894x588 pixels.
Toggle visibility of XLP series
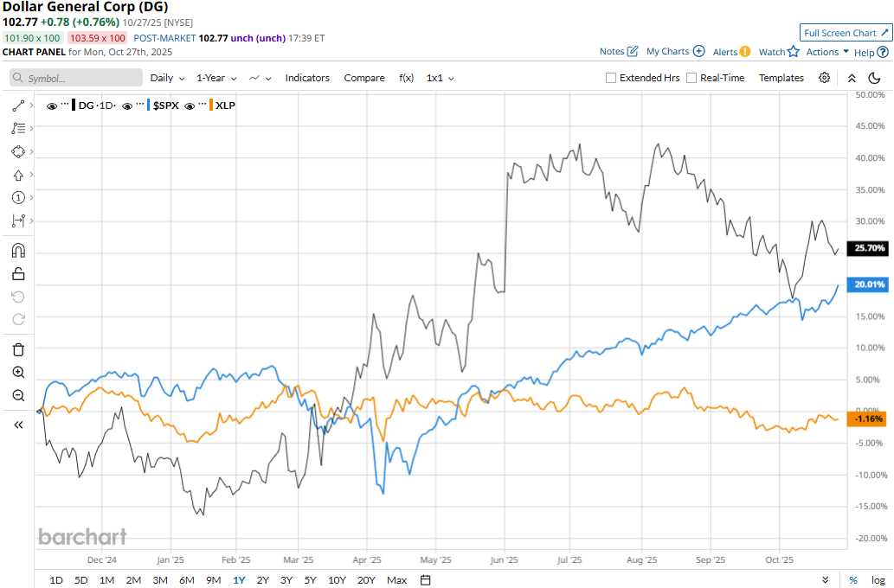tap(190, 106)
